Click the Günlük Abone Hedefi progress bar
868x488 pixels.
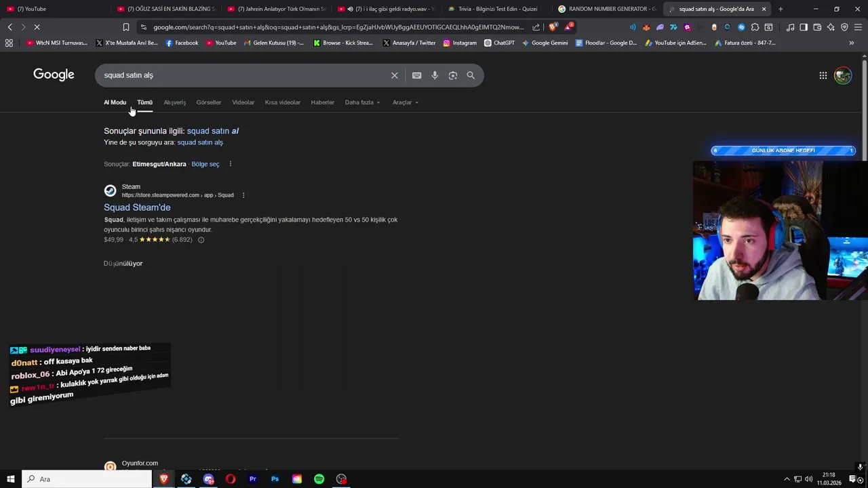(x=783, y=150)
